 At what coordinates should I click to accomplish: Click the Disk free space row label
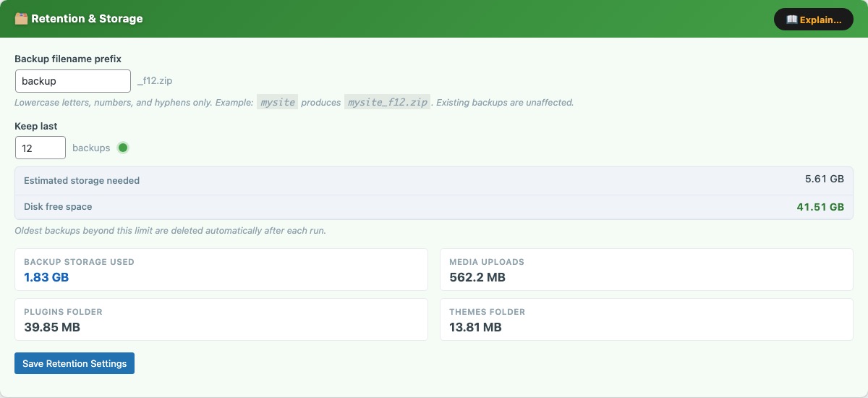(x=58, y=206)
